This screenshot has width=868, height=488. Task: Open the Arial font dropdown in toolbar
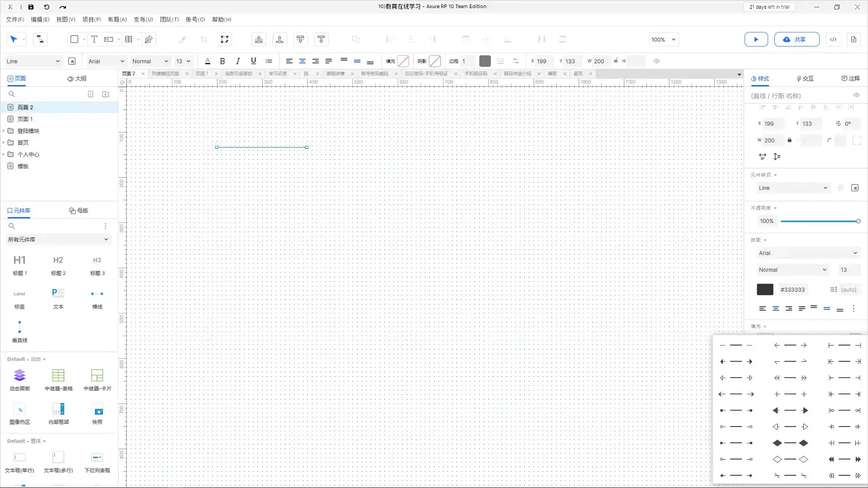106,61
